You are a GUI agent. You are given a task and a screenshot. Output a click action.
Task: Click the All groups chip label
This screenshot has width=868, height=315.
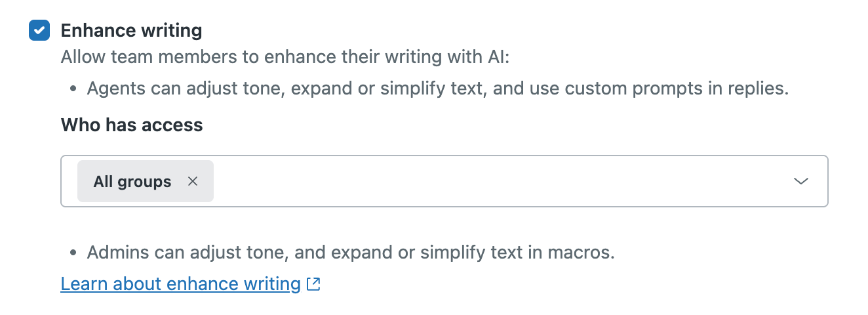click(x=132, y=182)
